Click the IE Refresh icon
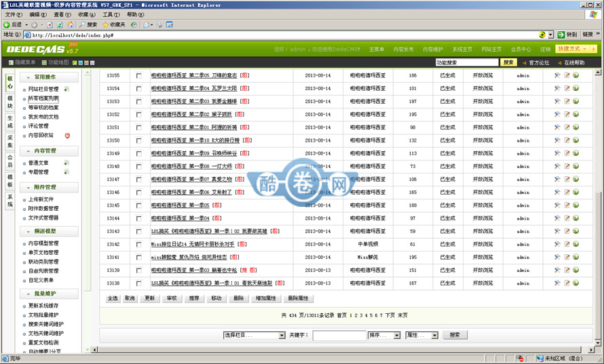 (x=60, y=24)
